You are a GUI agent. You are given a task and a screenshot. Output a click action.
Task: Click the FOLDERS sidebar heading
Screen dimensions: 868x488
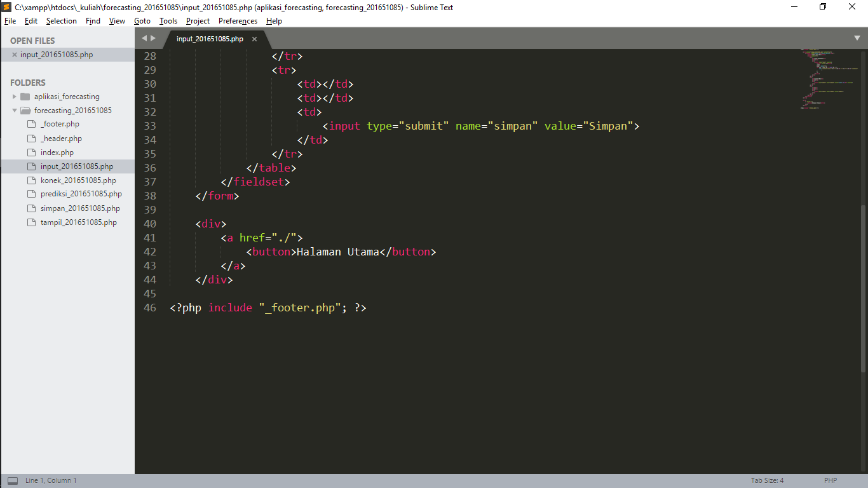pos(28,83)
